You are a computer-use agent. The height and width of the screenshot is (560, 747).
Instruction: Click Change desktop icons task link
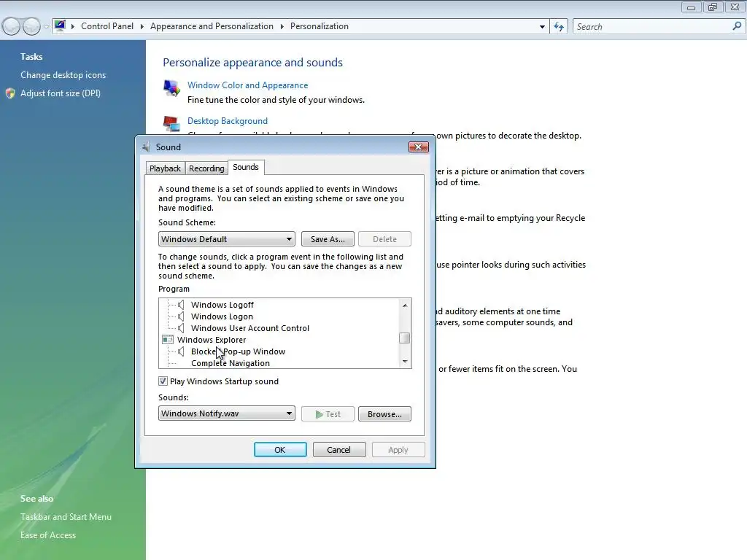click(63, 75)
